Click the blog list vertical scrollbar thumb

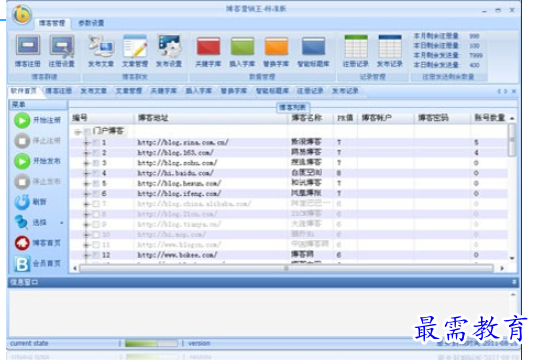tap(512, 139)
